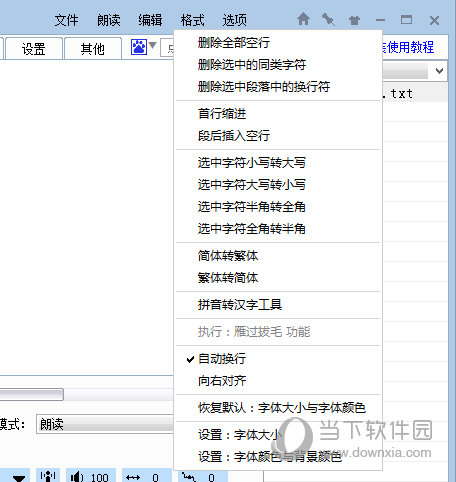This screenshot has width=456, height=482.
Task: Choose 选中字符半角转全角
Action: (x=277, y=207)
